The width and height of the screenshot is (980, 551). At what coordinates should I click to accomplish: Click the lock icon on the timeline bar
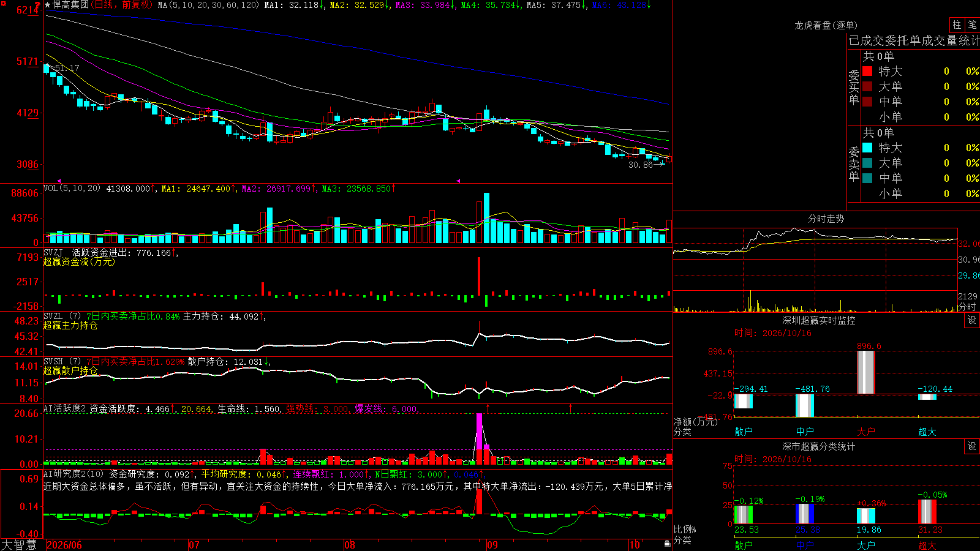point(668,544)
